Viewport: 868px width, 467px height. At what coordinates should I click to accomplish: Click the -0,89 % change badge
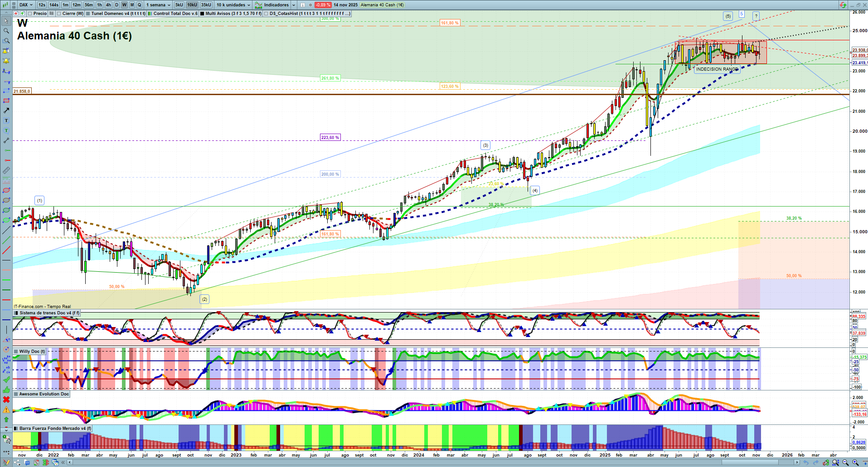(x=323, y=5)
